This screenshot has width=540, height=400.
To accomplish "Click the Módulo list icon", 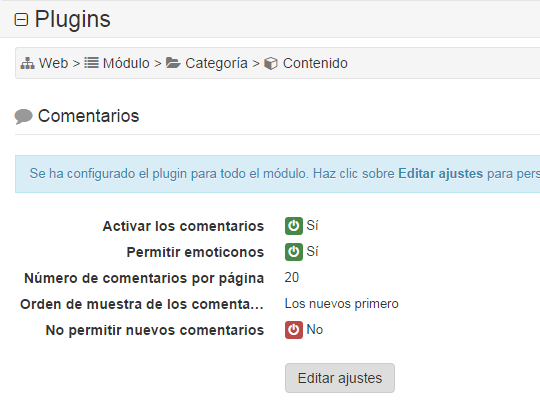I will coord(91,63).
